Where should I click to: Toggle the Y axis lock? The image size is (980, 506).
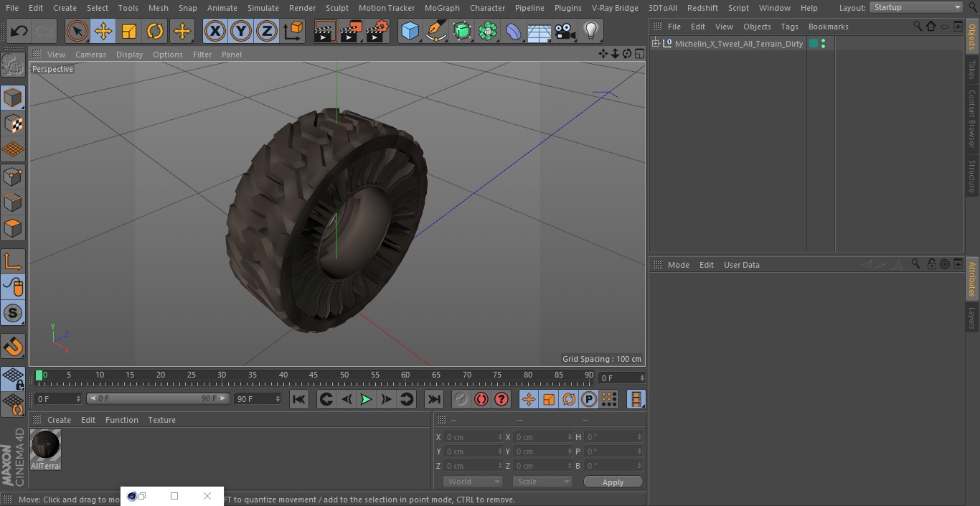[x=241, y=32]
